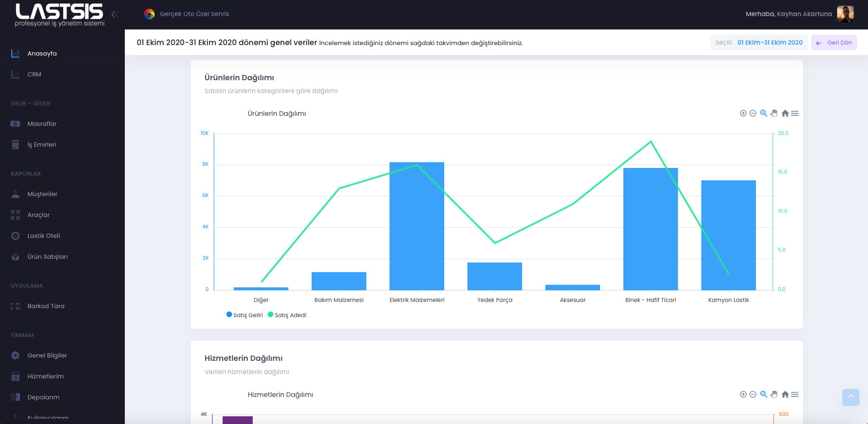Click the Binek - Hafif Ticari revenue bar
Viewport: 868px width, 424px height.
(x=651, y=229)
